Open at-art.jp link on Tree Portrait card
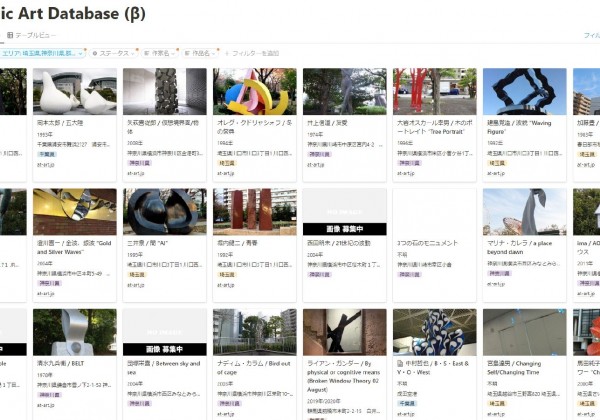The image size is (600, 420). pyautogui.click(x=406, y=173)
